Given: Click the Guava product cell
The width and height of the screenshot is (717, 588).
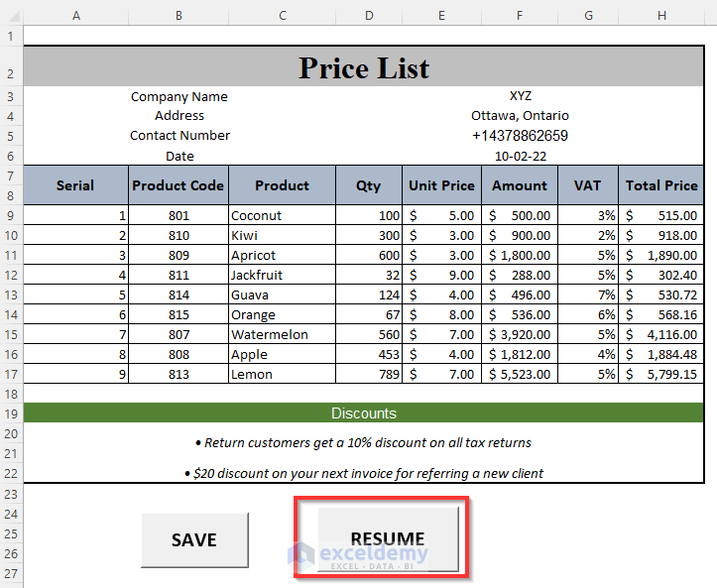Looking at the screenshot, I should tap(282, 294).
